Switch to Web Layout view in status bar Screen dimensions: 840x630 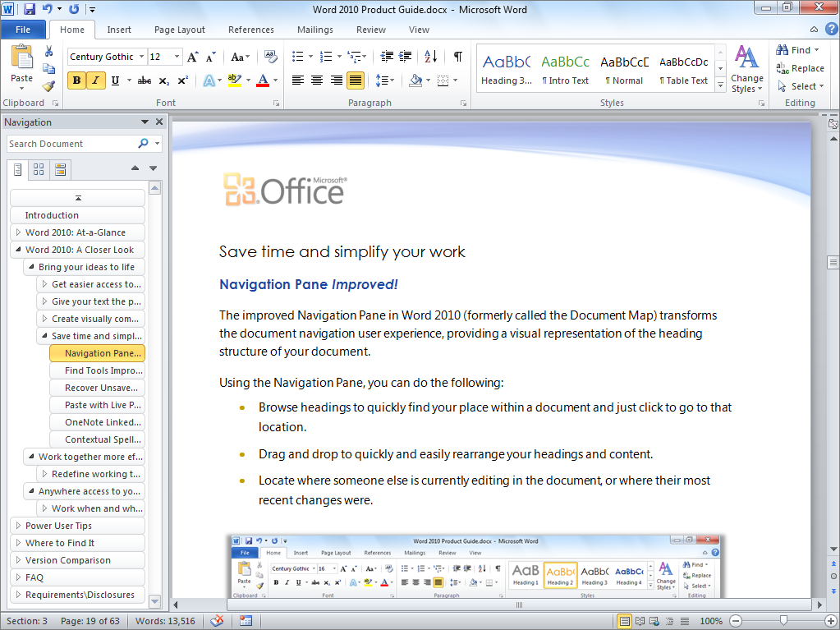click(654, 622)
